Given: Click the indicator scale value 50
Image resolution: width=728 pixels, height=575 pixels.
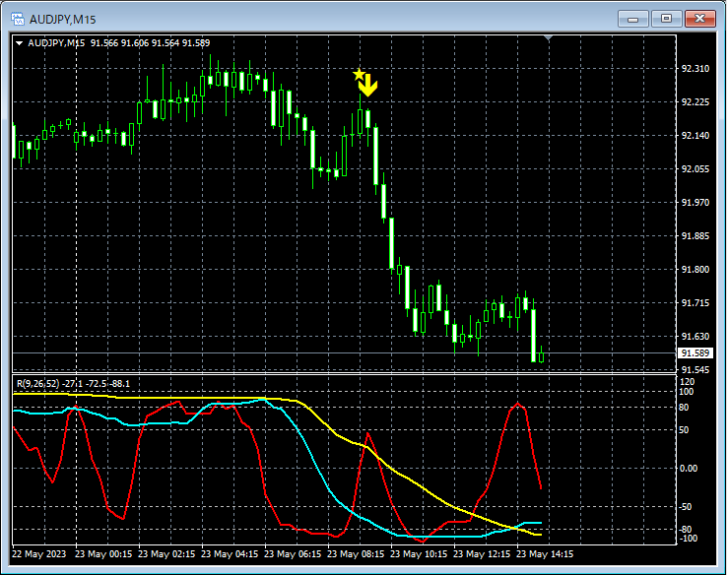Looking at the screenshot, I should click(x=684, y=430).
